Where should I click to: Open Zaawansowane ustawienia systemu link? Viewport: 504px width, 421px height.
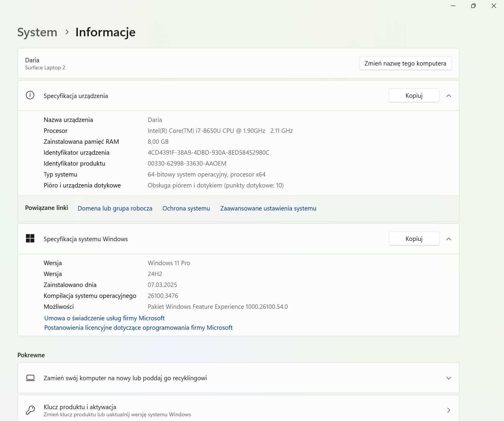pos(268,208)
